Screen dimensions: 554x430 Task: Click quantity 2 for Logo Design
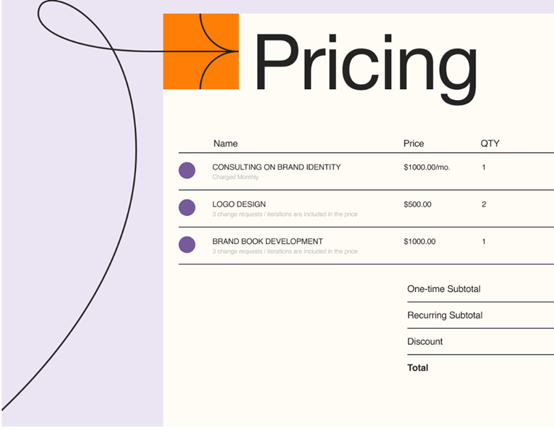coord(484,204)
